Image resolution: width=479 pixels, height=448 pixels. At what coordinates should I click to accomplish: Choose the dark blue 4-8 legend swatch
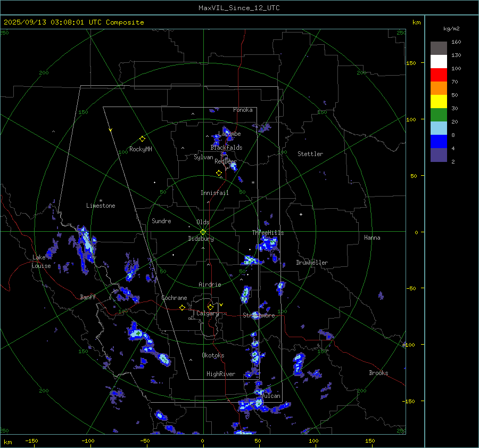[x=439, y=142]
